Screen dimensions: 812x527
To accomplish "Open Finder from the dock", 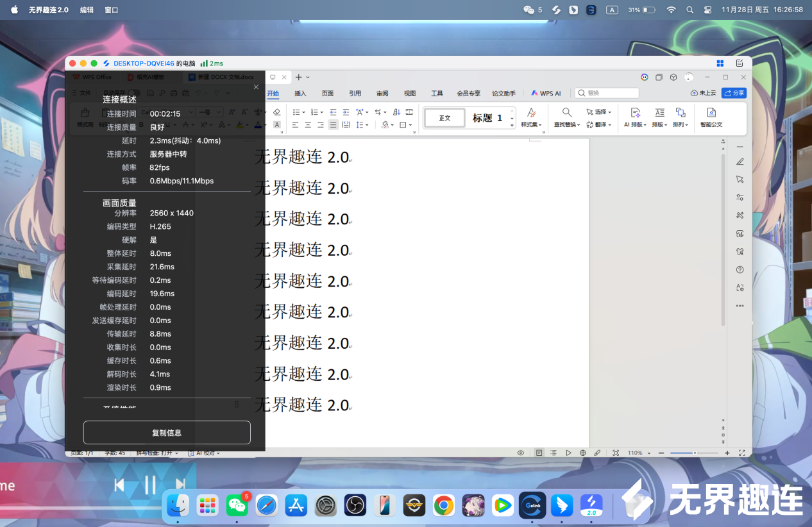I will [178, 505].
